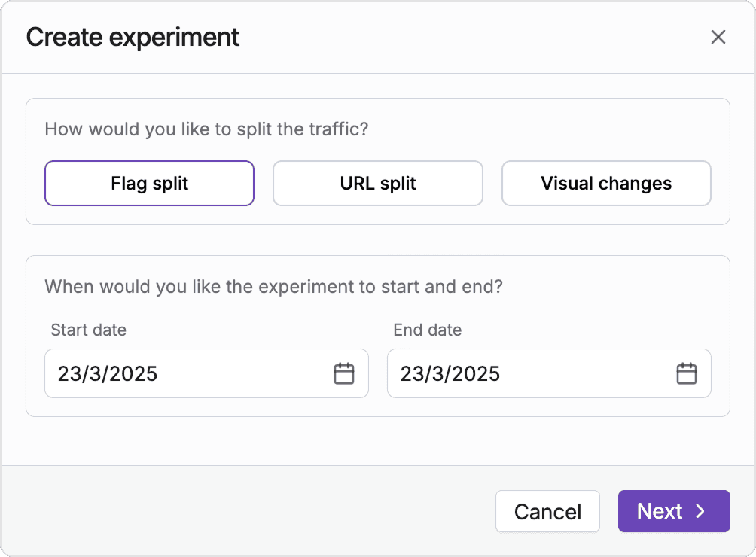This screenshot has width=756, height=557.
Task: Focus the Start date input field
Action: point(206,373)
